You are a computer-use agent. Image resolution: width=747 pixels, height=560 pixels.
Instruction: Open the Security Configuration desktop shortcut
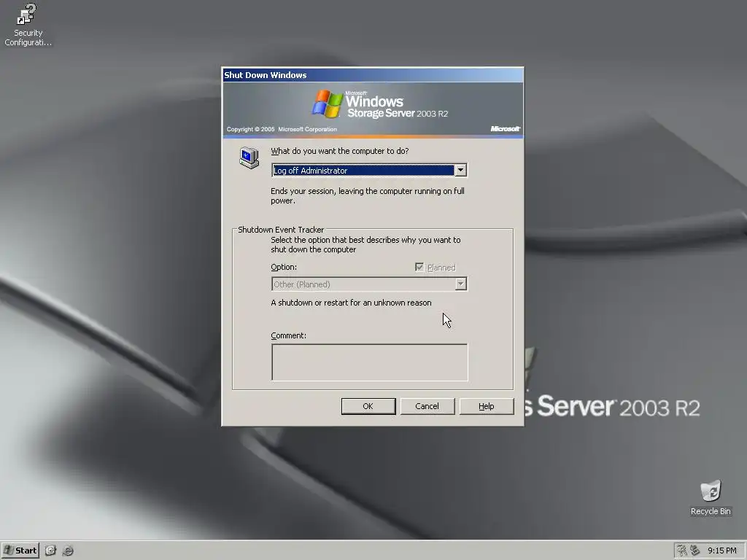28,25
